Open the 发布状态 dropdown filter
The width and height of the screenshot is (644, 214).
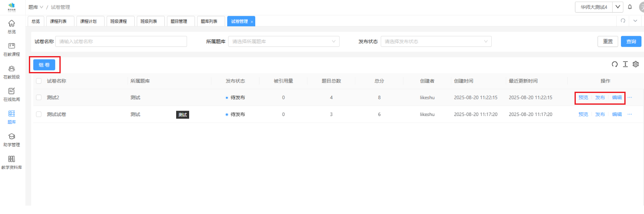point(436,41)
